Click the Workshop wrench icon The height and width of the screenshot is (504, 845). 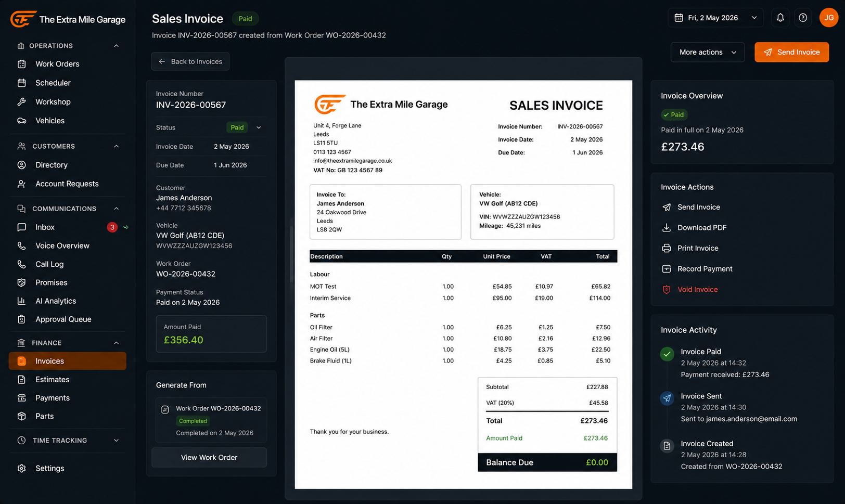(x=21, y=102)
